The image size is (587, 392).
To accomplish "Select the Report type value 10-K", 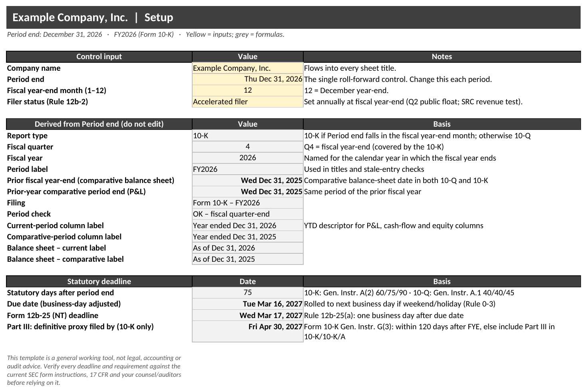I will (x=247, y=135).
